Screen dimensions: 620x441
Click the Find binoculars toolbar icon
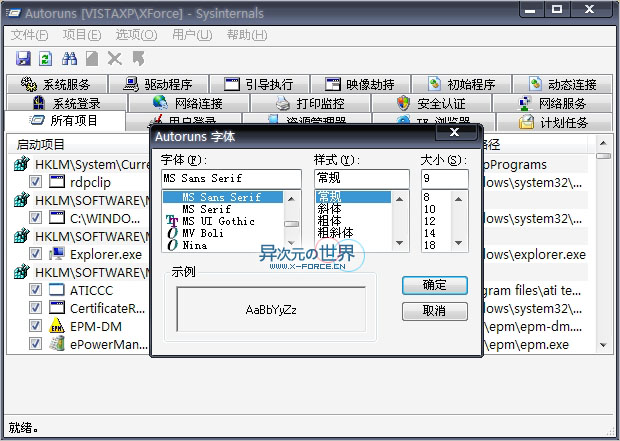pos(70,59)
